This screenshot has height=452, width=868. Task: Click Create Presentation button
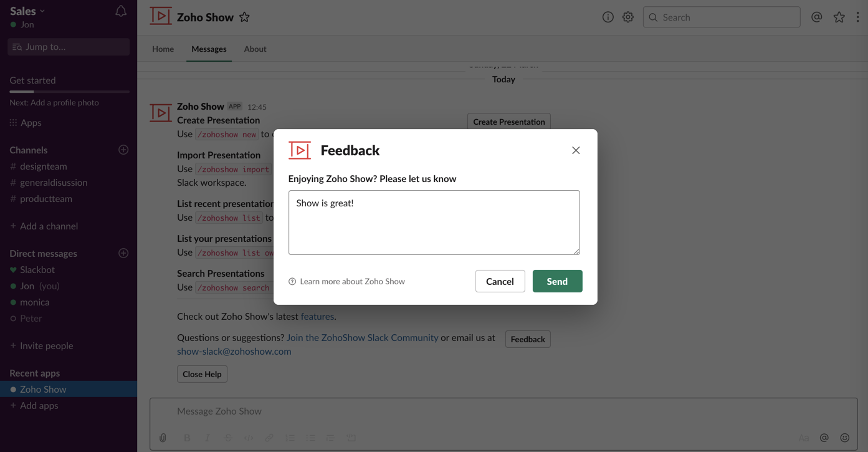point(508,122)
